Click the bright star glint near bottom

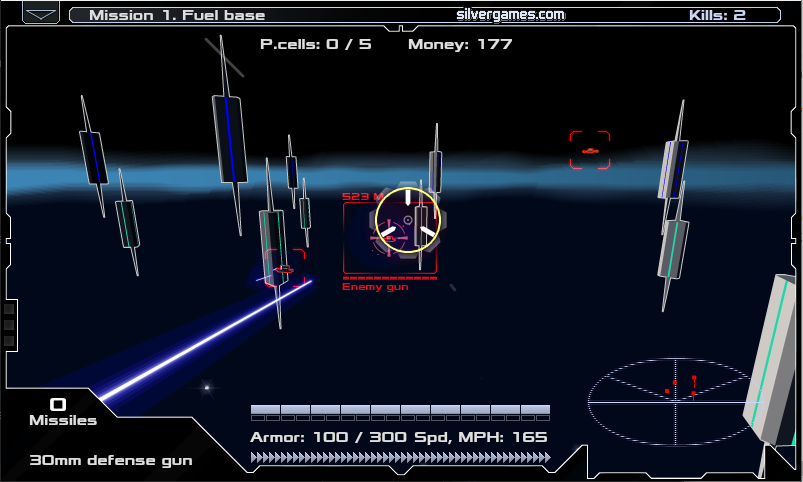tap(207, 388)
